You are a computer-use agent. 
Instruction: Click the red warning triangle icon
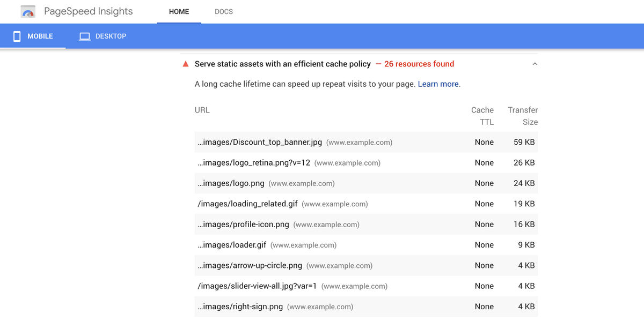point(185,63)
